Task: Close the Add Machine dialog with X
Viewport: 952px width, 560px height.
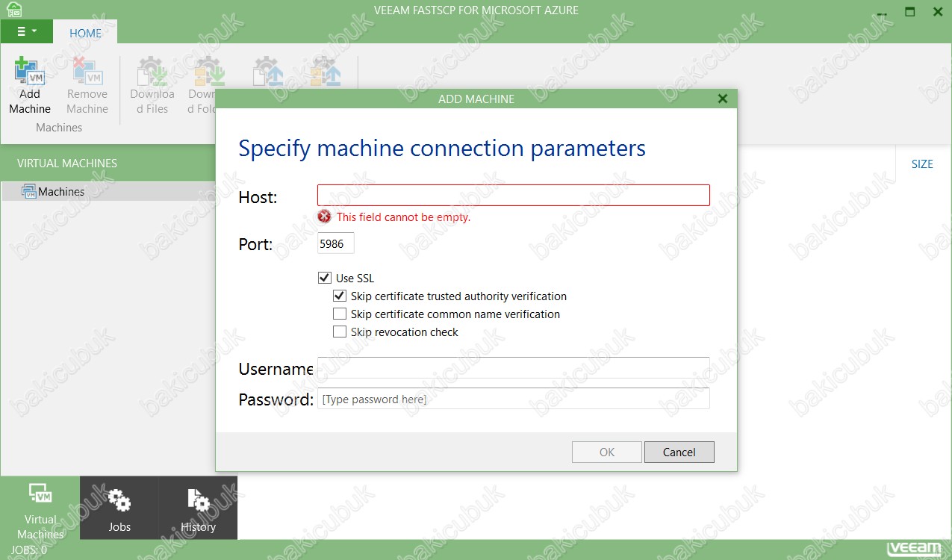Action: pos(722,99)
